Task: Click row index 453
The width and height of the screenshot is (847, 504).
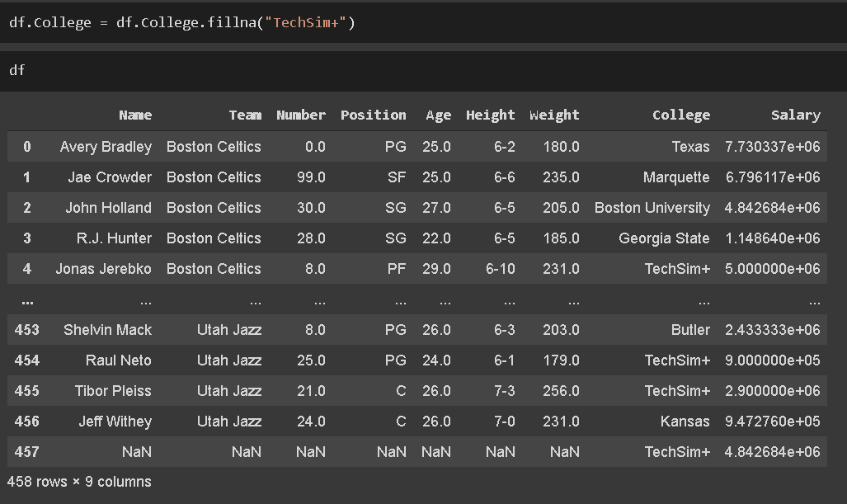Action: point(27,330)
